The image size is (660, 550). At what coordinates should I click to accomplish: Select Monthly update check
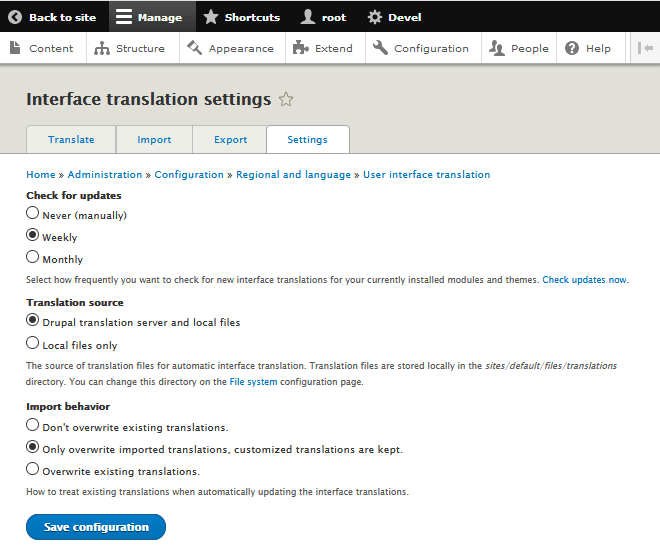pos(32,257)
